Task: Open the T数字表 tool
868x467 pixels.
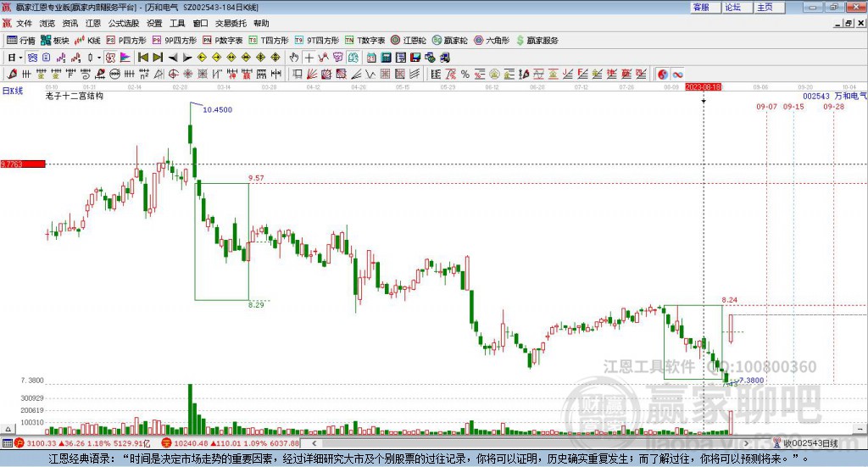Action: pos(364,41)
